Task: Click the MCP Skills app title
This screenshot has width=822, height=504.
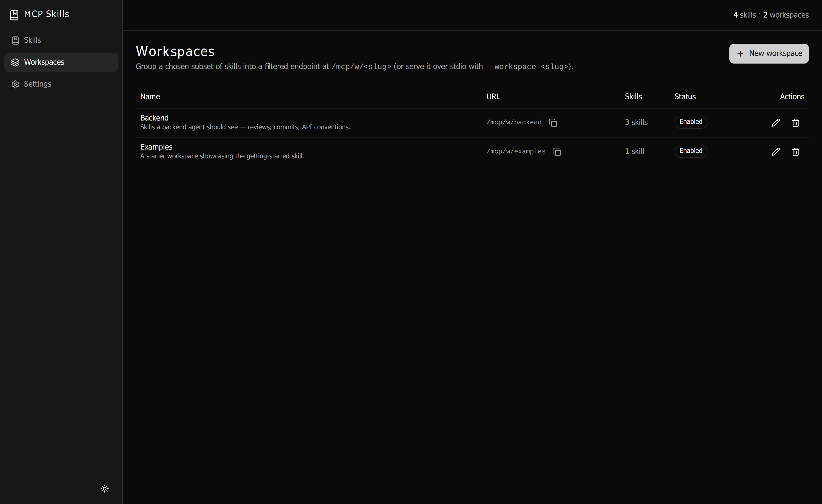Action: pos(47,14)
